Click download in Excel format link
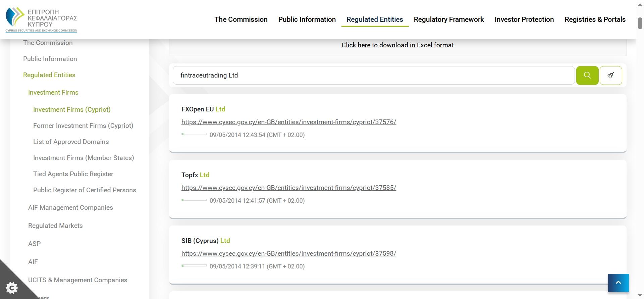The width and height of the screenshot is (644, 299). 397,45
